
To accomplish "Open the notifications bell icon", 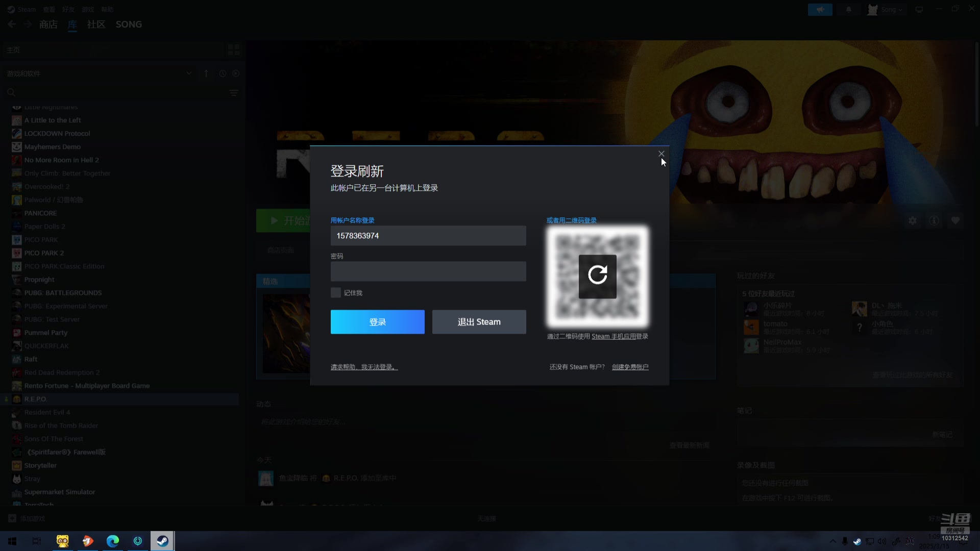I will [x=848, y=9].
